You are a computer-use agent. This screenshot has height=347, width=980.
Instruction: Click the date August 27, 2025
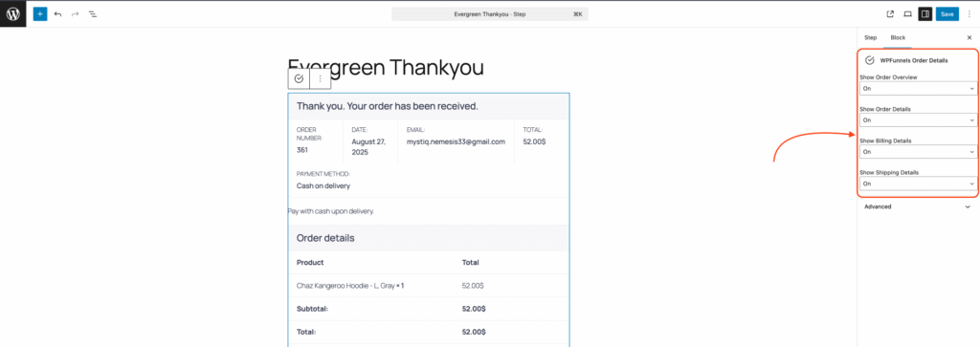pyautogui.click(x=368, y=146)
